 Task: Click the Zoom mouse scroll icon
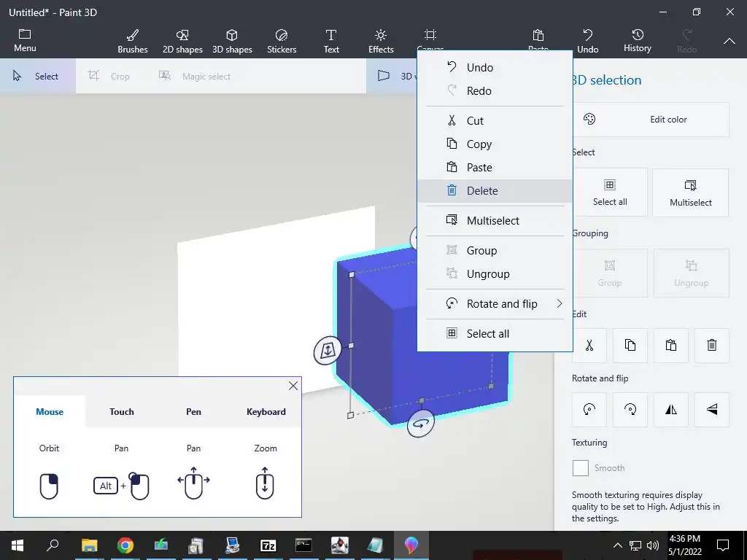point(265,483)
